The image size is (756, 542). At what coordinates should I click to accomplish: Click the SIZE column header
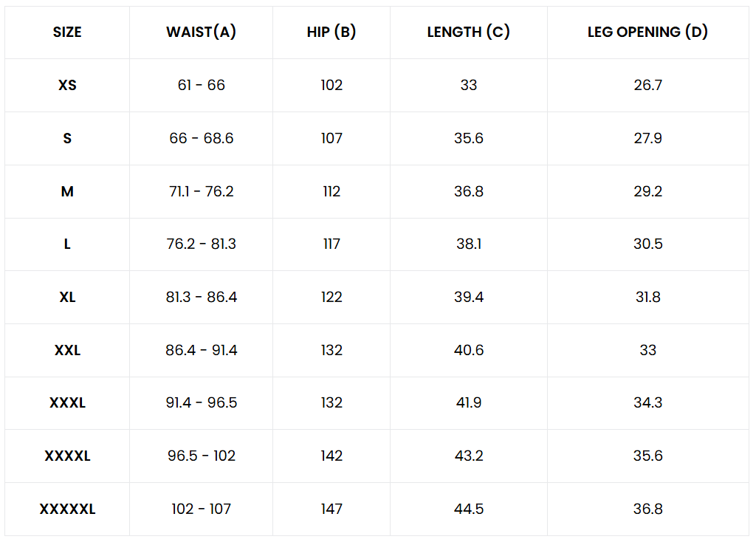67,32
